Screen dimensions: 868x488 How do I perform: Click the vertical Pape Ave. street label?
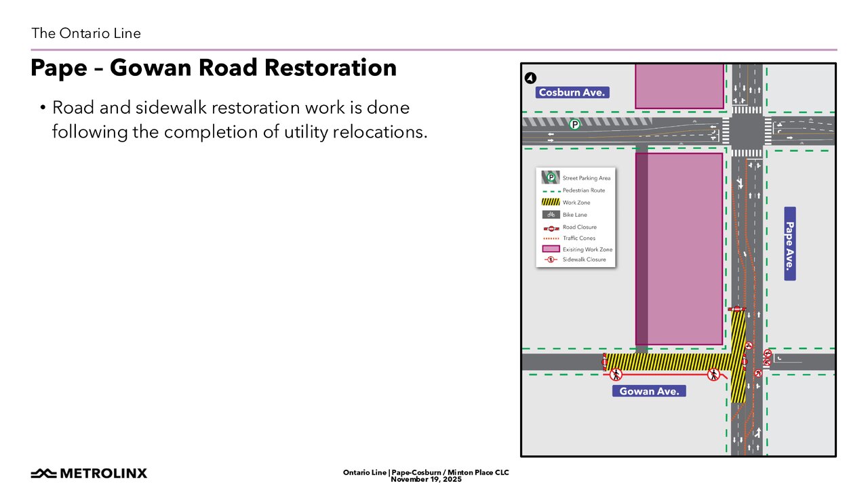coord(789,243)
